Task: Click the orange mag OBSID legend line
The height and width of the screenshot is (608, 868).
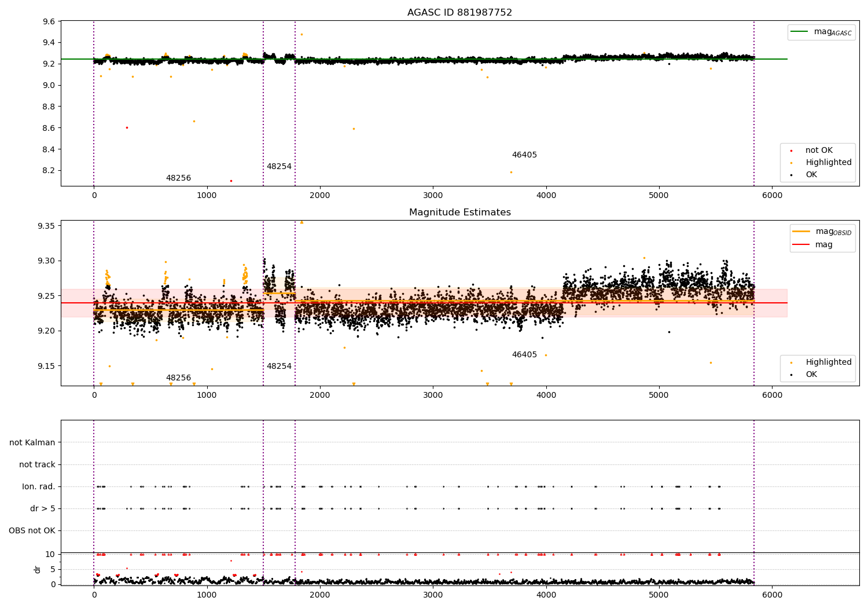Action: [801, 232]
